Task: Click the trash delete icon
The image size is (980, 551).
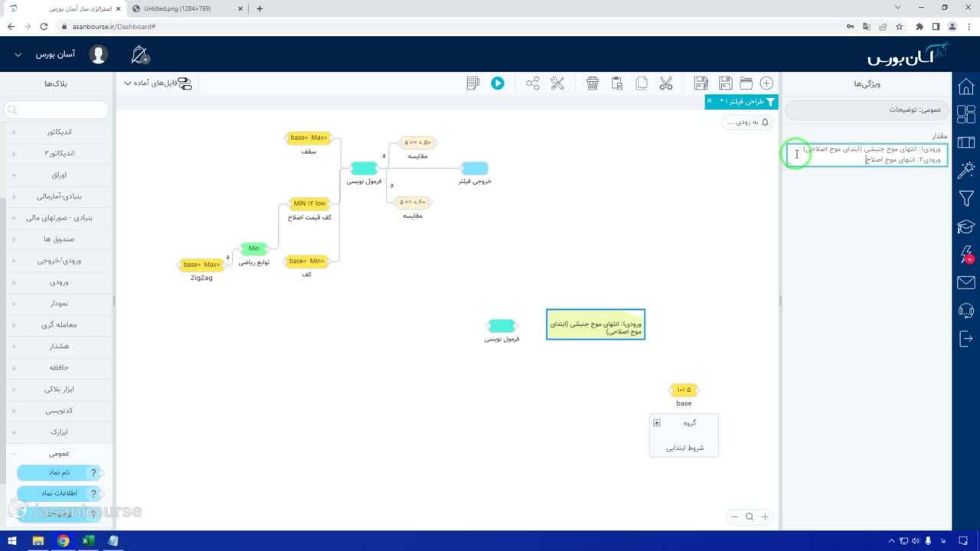Action: coord(593,83)
